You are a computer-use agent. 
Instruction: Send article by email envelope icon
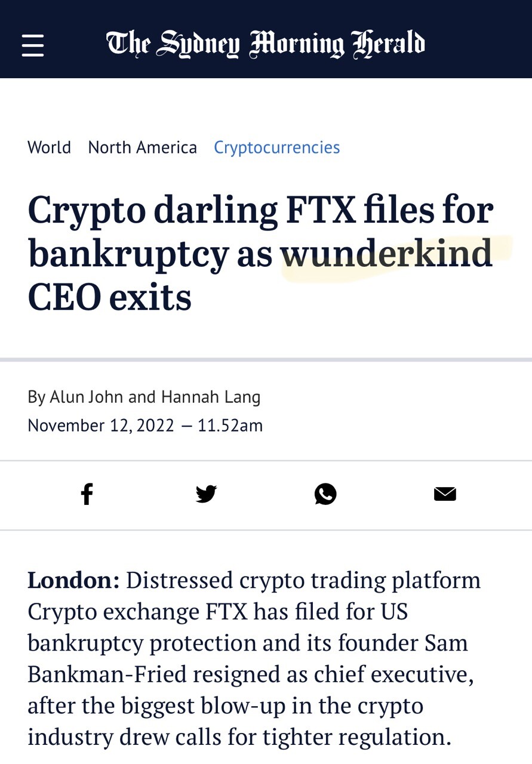pyautogui.click(x=445, y=494)
